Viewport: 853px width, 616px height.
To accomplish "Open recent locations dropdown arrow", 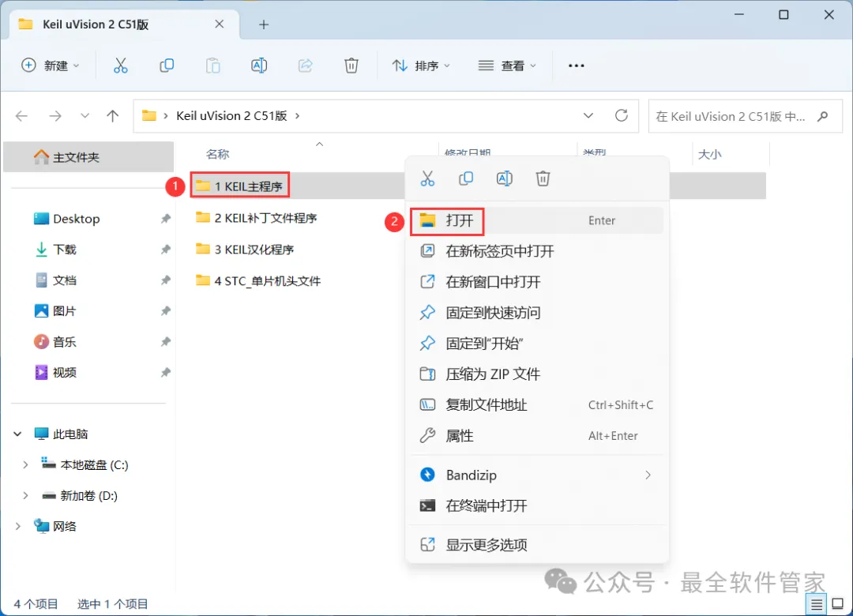I will click(85, 116).
